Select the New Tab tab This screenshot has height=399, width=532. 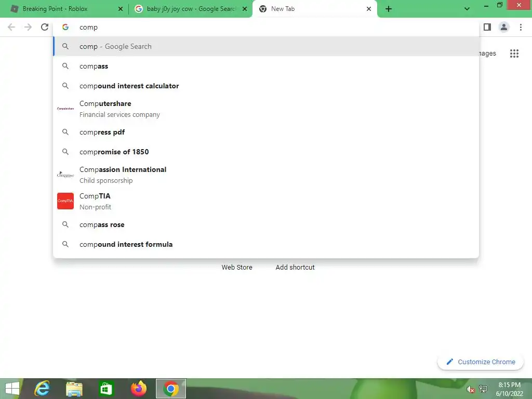(314, 9)
